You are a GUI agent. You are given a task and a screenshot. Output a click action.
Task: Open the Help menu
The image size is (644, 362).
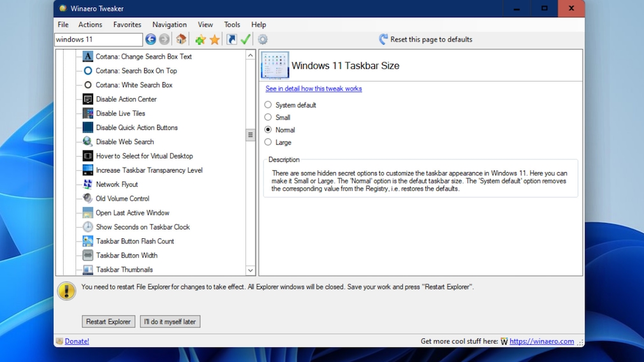(258, 25)
